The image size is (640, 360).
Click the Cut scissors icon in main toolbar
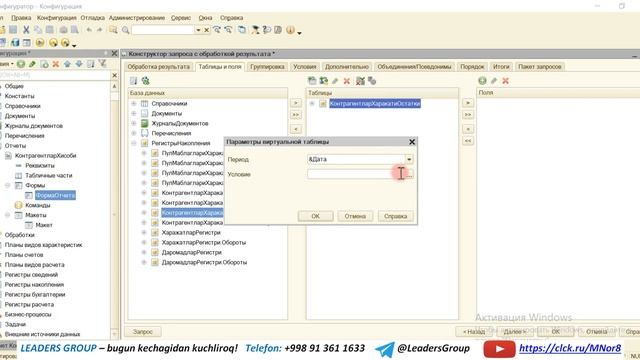(26, 30)
